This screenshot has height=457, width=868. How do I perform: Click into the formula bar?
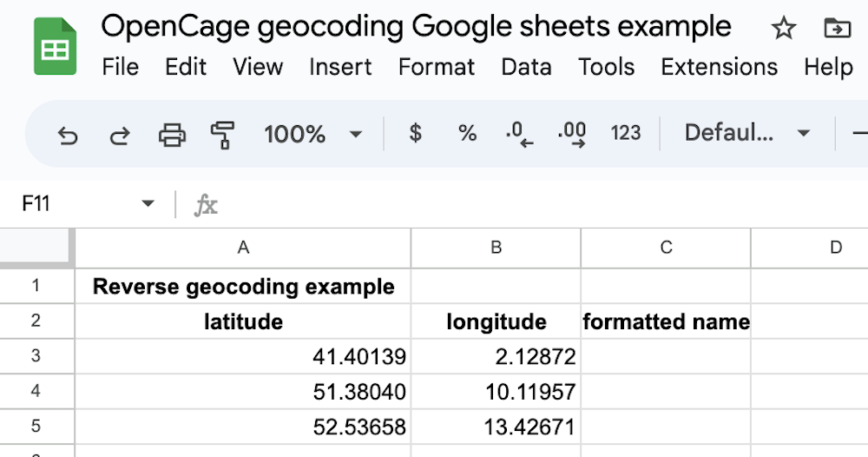coord(542,204)
